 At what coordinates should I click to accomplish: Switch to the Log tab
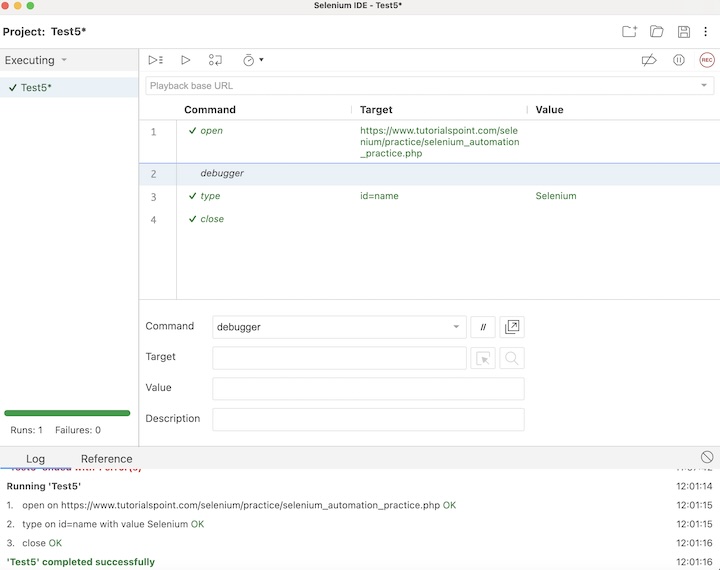tap(35, 459)
